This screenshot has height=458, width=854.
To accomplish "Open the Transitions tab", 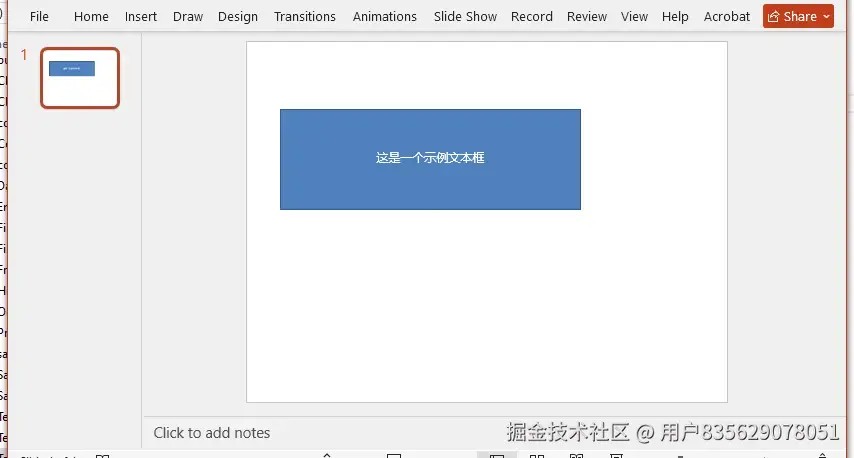I will click(304, 17).
